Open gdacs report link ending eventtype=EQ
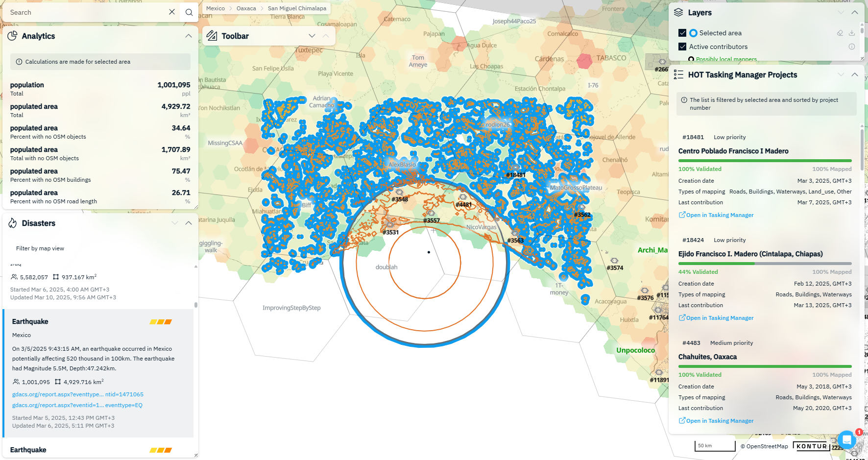Image resolution: width=868 pixels, height=460 pixels. tap(77, 405)
